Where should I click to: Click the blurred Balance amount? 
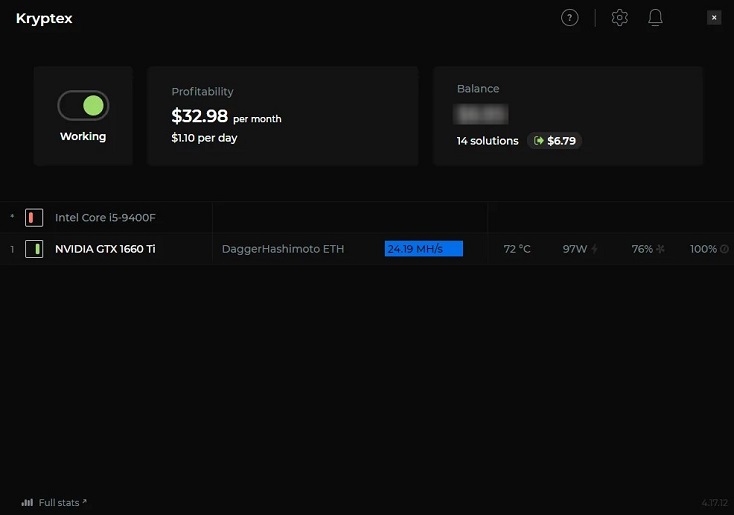click(479, 116)
